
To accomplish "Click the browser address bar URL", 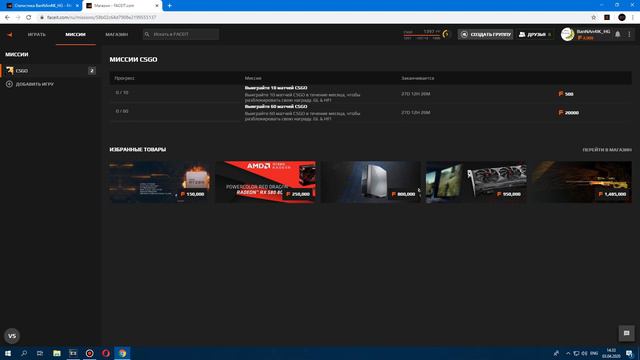I will [x=101, y=18].
